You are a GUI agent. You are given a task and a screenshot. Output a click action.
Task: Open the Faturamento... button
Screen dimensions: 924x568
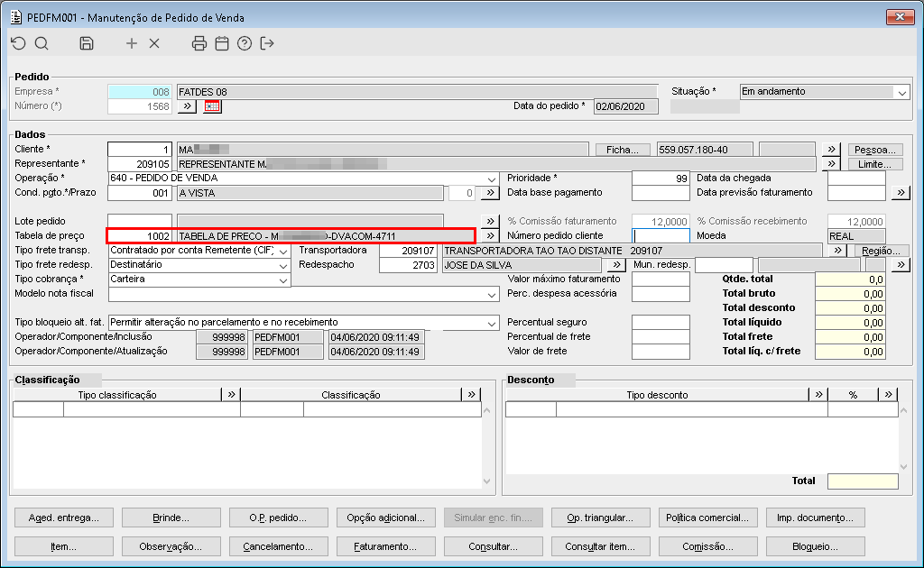pos(385,546)
